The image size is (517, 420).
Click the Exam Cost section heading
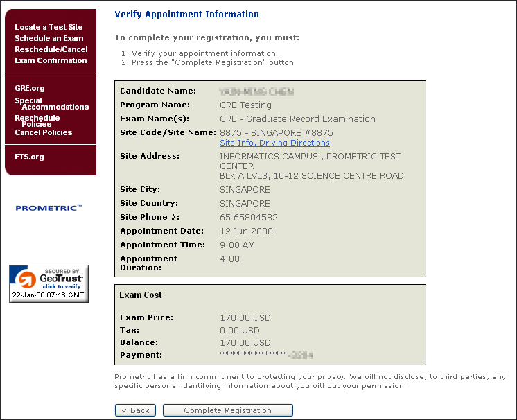coord(141,295)
